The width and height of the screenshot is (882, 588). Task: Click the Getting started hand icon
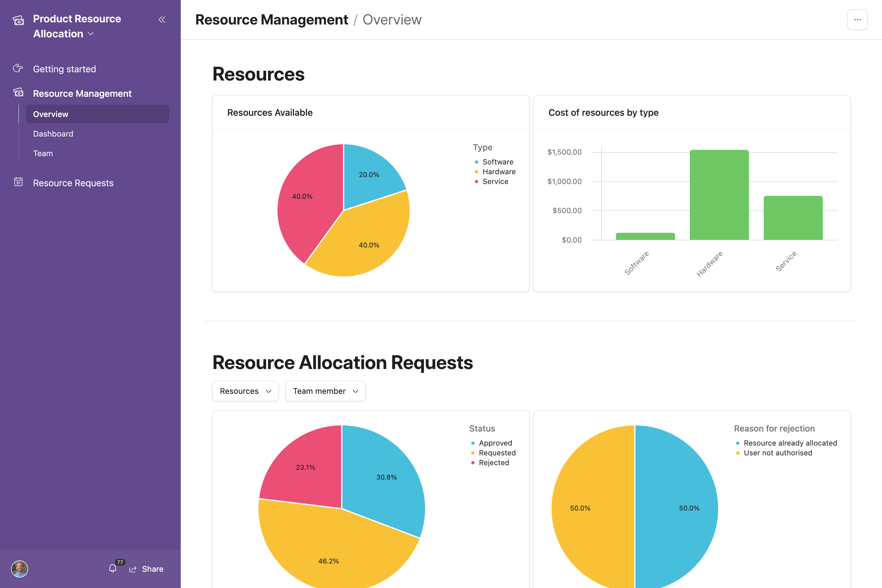[x=18, y=68]
